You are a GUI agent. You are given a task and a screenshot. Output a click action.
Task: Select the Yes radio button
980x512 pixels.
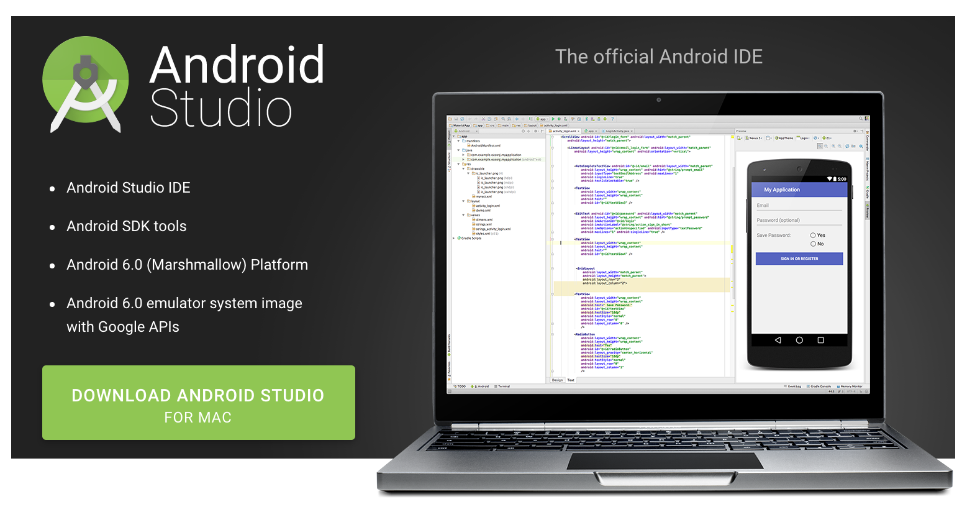813,235
